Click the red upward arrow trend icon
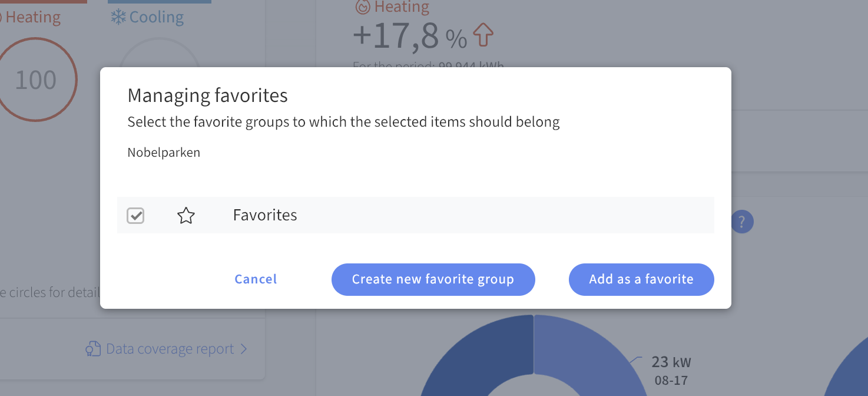Screen dimensions: 868x396 483,35
